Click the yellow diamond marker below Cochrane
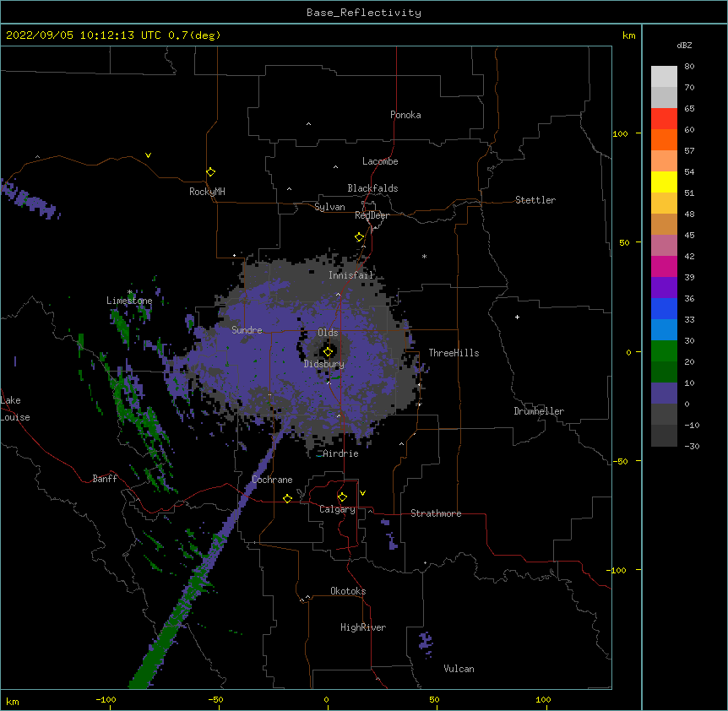 287,498
